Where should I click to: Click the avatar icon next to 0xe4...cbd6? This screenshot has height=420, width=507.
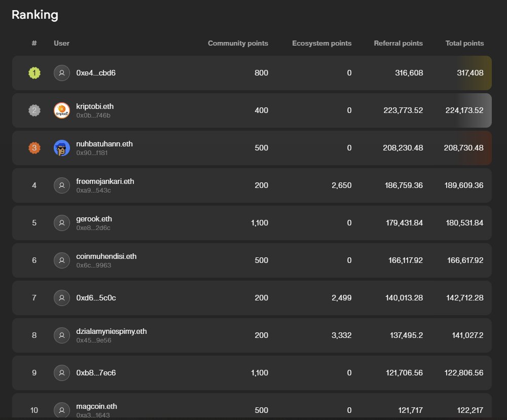(x=61, y=72)
